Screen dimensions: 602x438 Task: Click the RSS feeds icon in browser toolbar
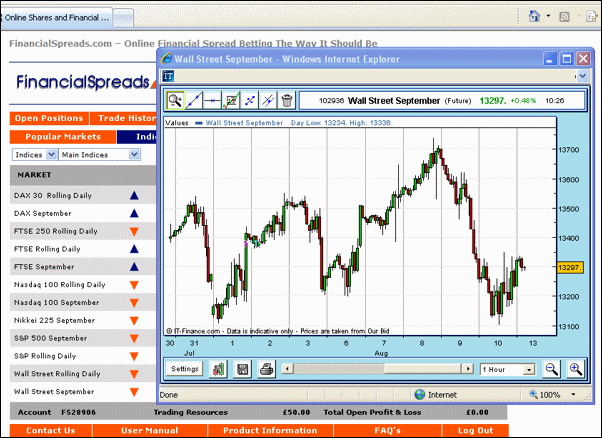(x=564, y=17)
